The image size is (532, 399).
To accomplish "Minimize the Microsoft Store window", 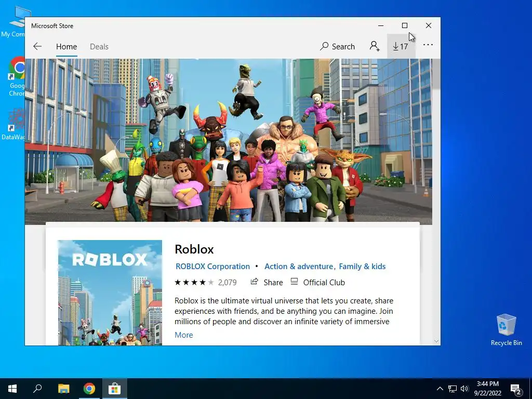I will coord(381,26).
